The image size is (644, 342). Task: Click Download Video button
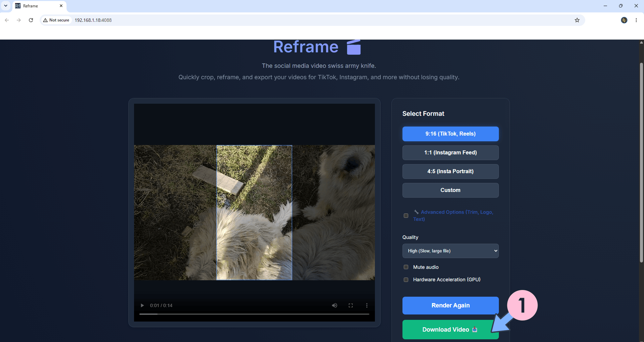pyautogui.click(x=450, y=330)
